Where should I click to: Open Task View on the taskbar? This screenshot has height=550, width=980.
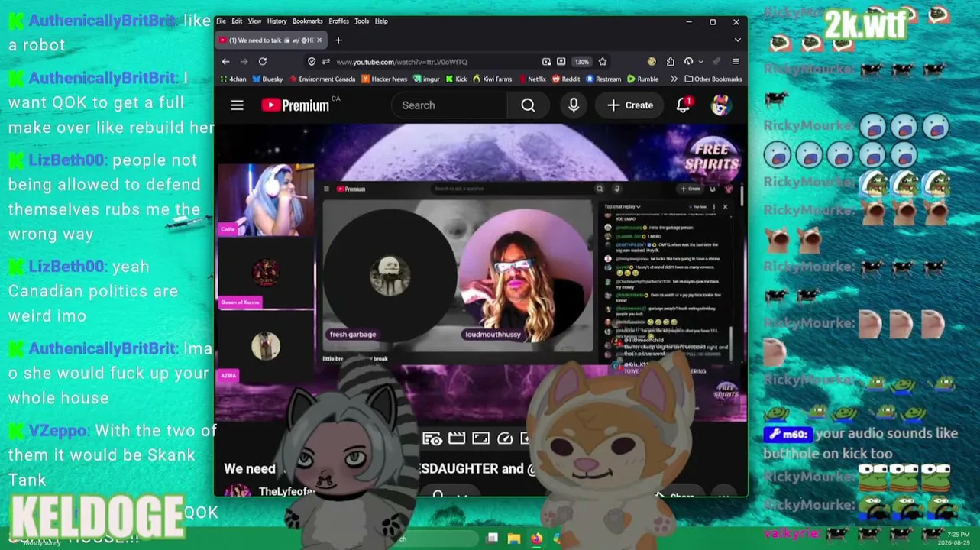(493, 539)
